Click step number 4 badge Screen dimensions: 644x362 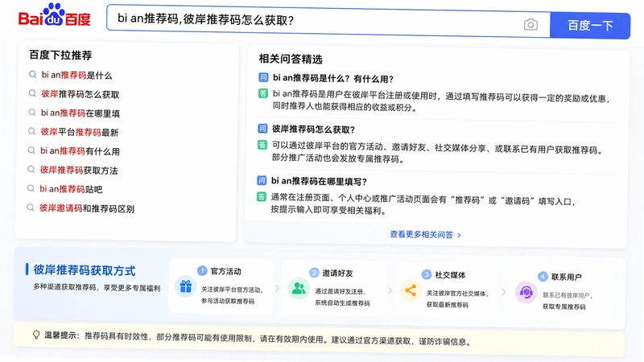point(543,276)
